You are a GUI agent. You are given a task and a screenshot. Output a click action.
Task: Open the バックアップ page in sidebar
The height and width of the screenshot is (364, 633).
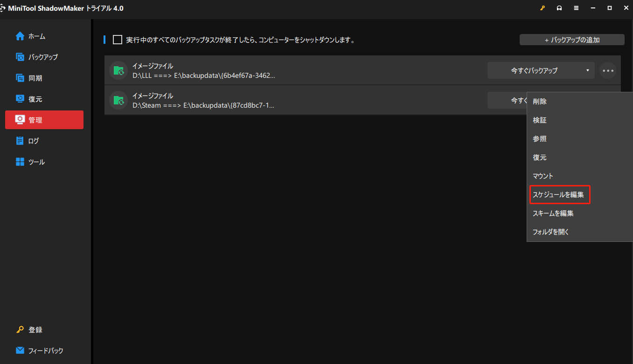(x=44, y=57)
